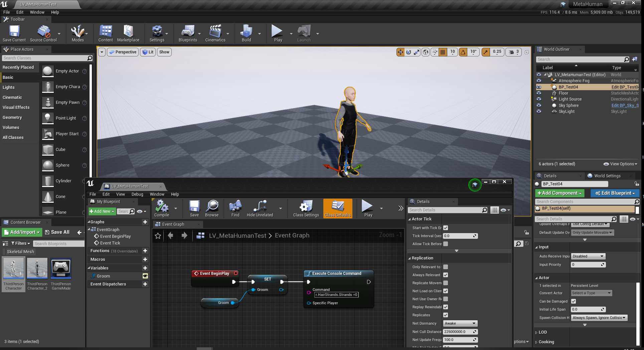Image resolution: width=644 pixels, height=350 pixels.
Task: Toggle Replicate Movement checkbox
Action: point(446,283)
